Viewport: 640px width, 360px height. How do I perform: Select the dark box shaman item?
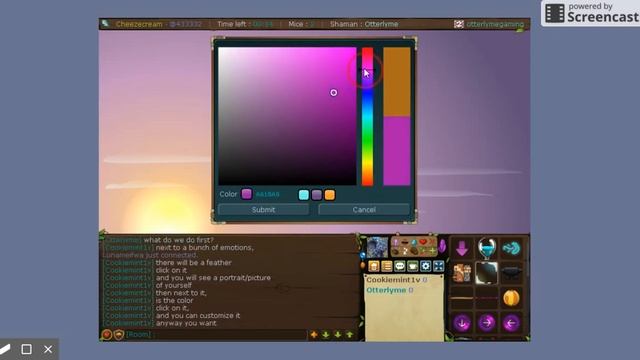(x=487, y=273)
